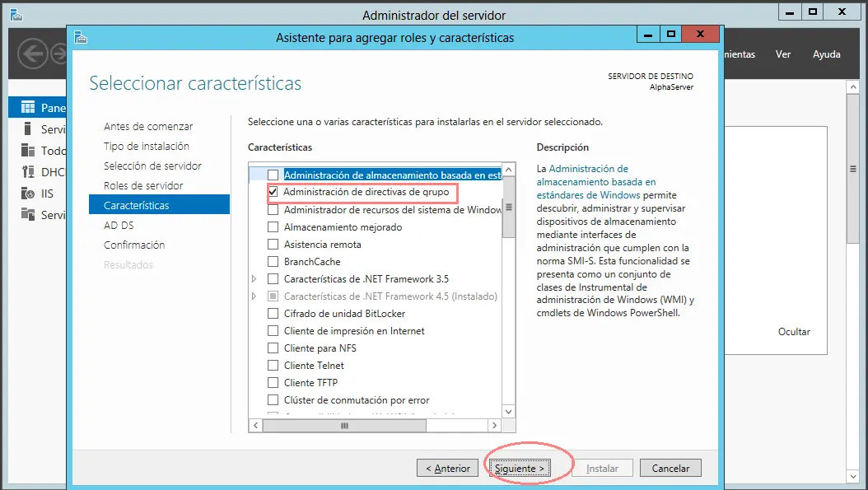This screenshot has height=490, width=868.
Task: Check Cifrado de unidad BitLocker
Action: tap(273, 314)
